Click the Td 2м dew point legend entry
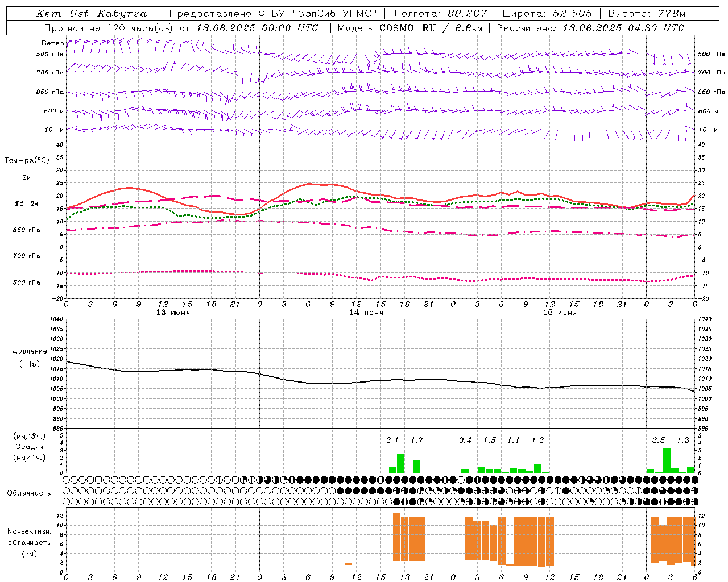728x582 pixels. [x=26, y=203]
